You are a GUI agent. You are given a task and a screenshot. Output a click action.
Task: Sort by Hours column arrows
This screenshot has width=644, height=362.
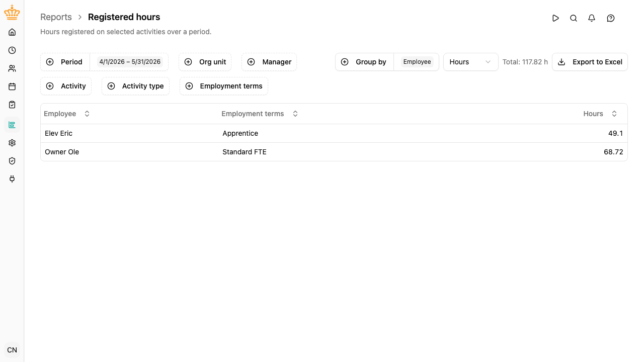614,114
